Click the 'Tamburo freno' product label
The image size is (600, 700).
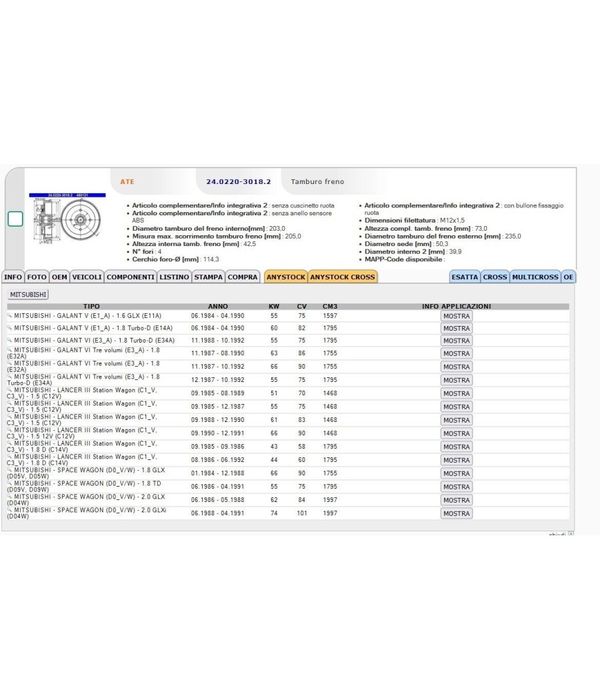[x=317, y=182]
